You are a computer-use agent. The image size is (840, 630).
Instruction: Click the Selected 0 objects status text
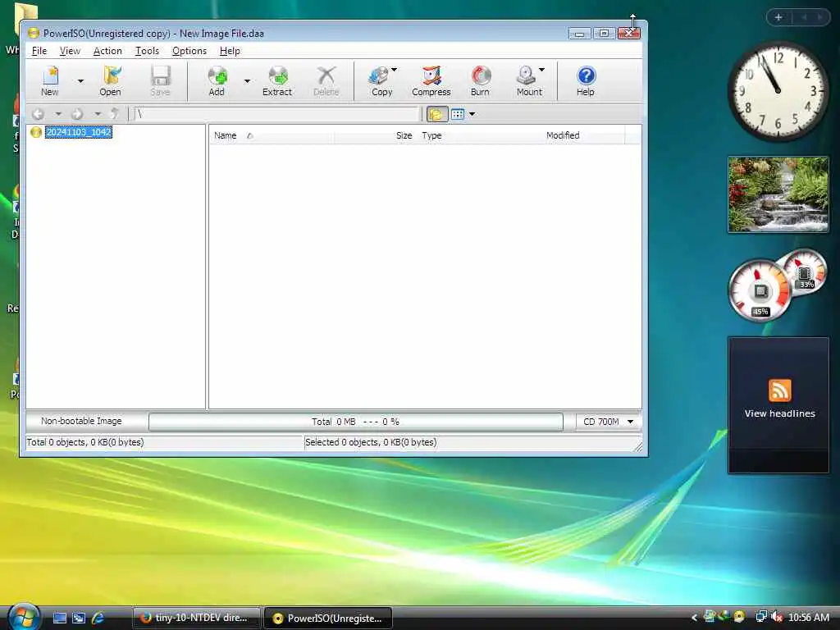(x=371, y=442)
